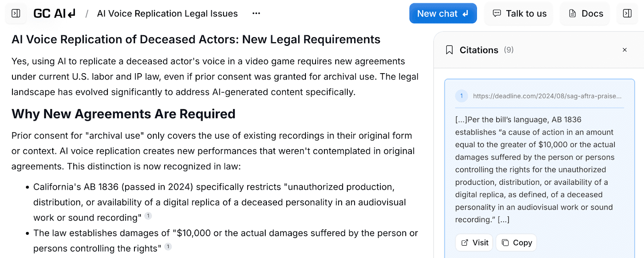The height and width of the screenshot is (258, 644).
Task: Close the Citations panel
Action: click(x=625, y=50)
